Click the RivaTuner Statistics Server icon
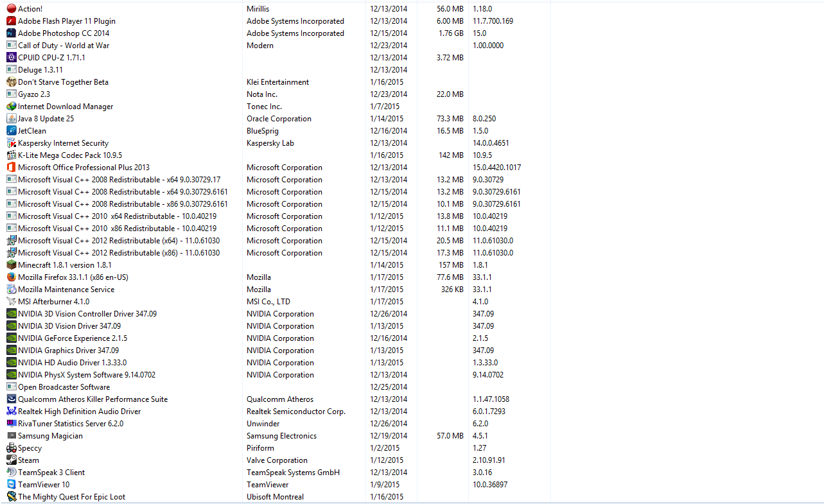 pos(12,424)
